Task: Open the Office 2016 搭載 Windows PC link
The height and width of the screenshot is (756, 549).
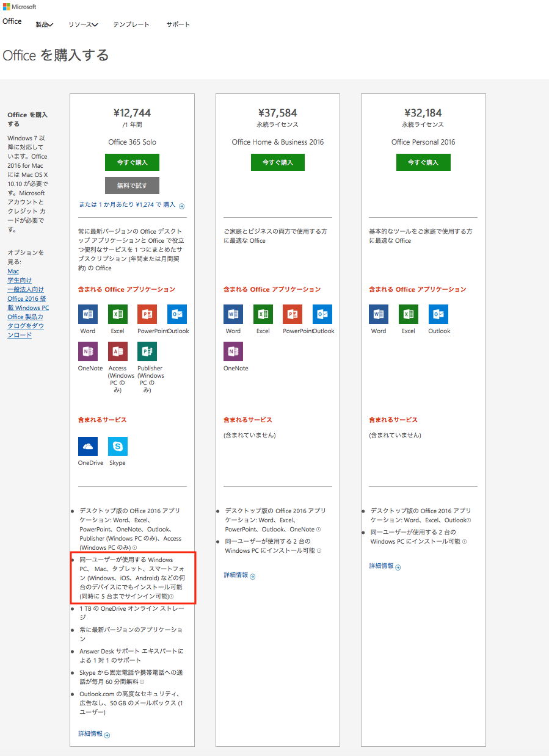Action: (28, 303)
